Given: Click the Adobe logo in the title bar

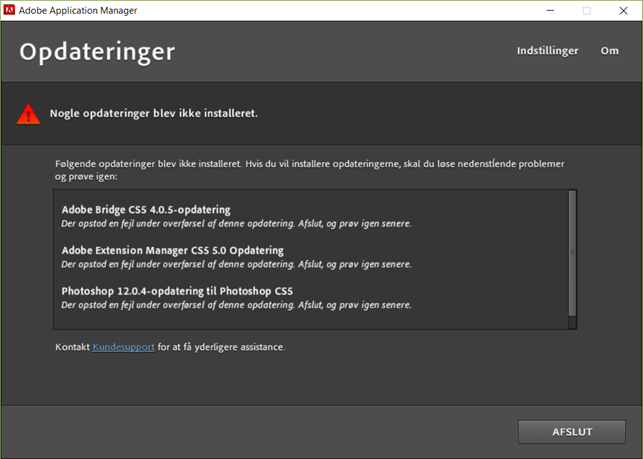Looking at the screenshot, I should tap(9, 10).
